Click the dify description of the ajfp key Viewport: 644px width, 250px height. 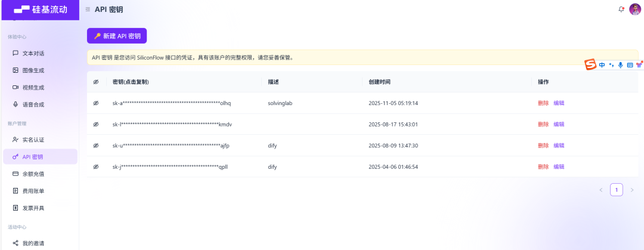click(273, 146)
